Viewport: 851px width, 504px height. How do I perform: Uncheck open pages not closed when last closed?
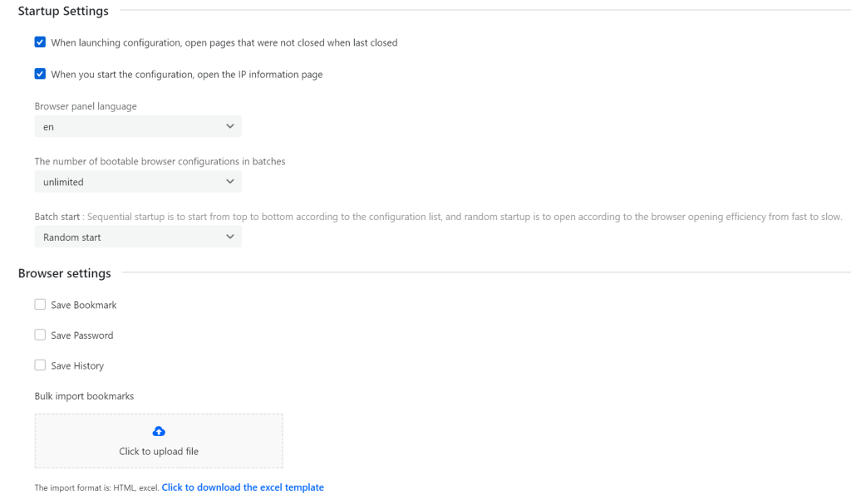point(40,42)
